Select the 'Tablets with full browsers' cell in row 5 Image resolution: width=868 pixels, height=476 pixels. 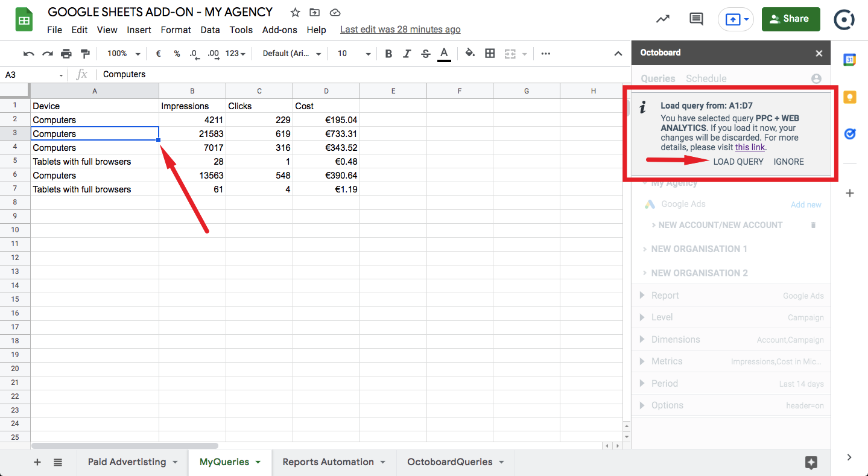pyautogui.click(x=95, y=162)
